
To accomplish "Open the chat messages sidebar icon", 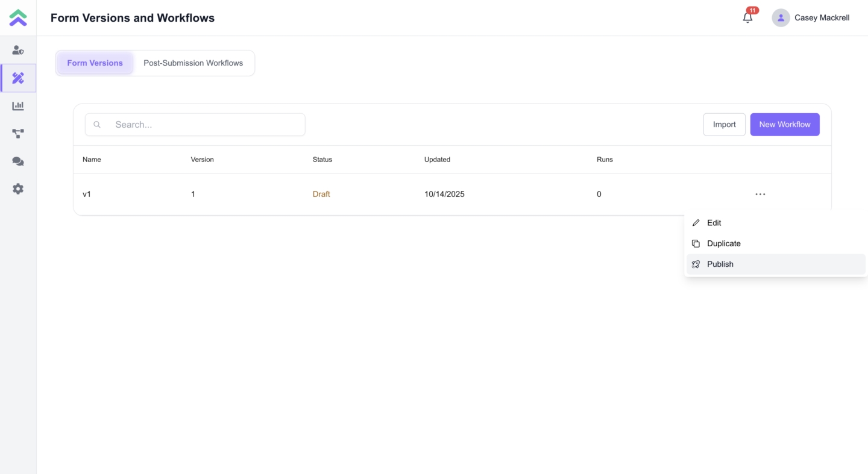I will pyautogui.click(x=18, y=161).
